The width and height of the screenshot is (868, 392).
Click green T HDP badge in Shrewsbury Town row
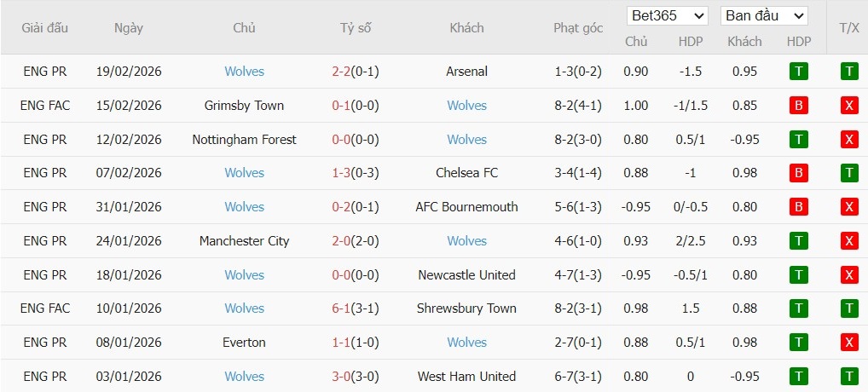798,308
